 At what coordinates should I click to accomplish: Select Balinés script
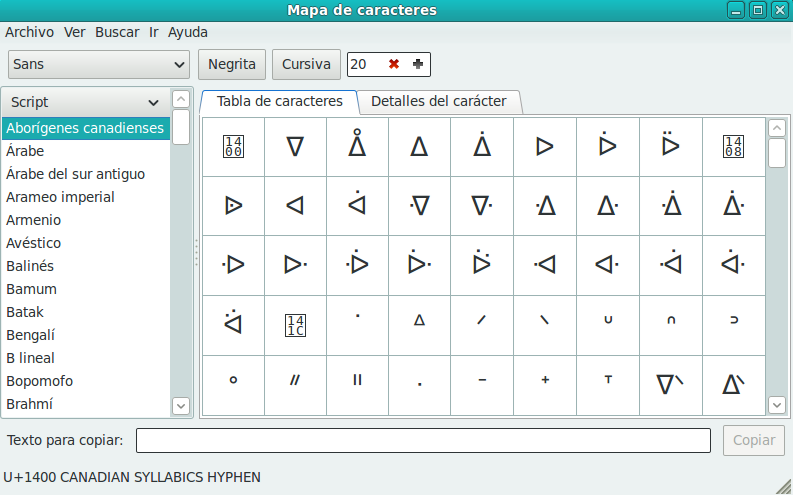(85, 266)
